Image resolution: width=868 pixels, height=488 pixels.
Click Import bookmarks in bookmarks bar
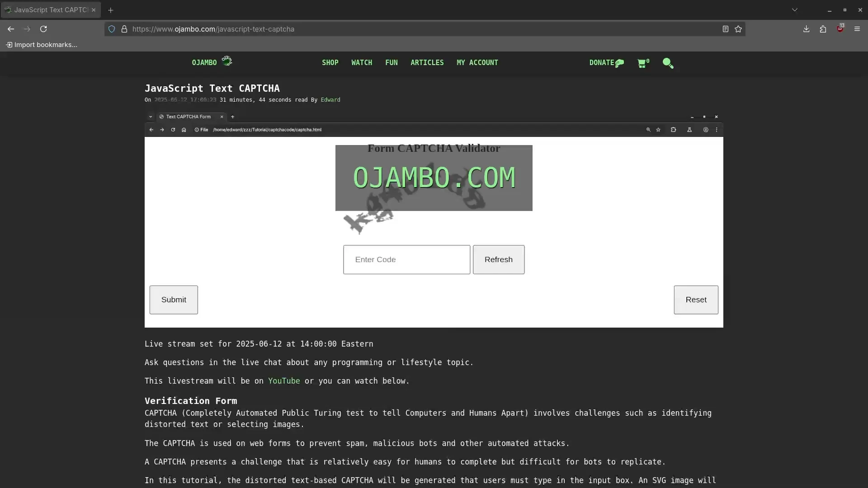click(x=42, y=45)
